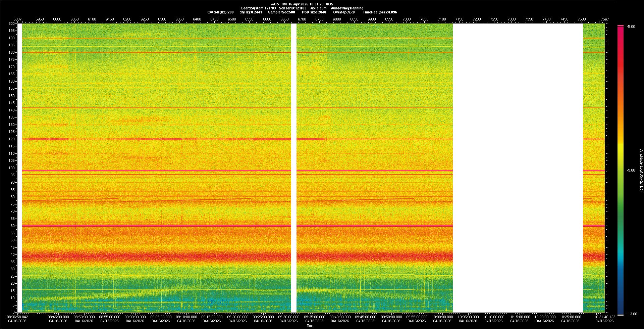Image resolution: width=644 pixels, height=329 pixels.
Task: Select the end timestamp 10:31:40.123
Action: click(604, 317)
